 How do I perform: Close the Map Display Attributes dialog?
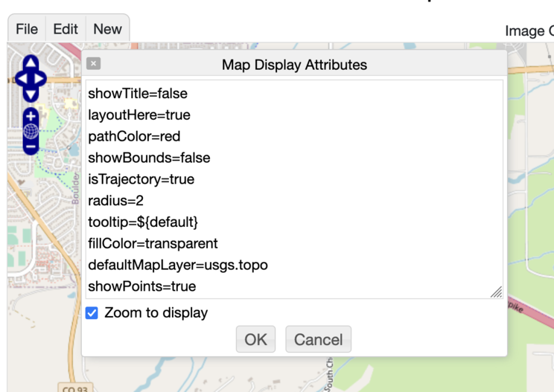[x=93, y=64]
